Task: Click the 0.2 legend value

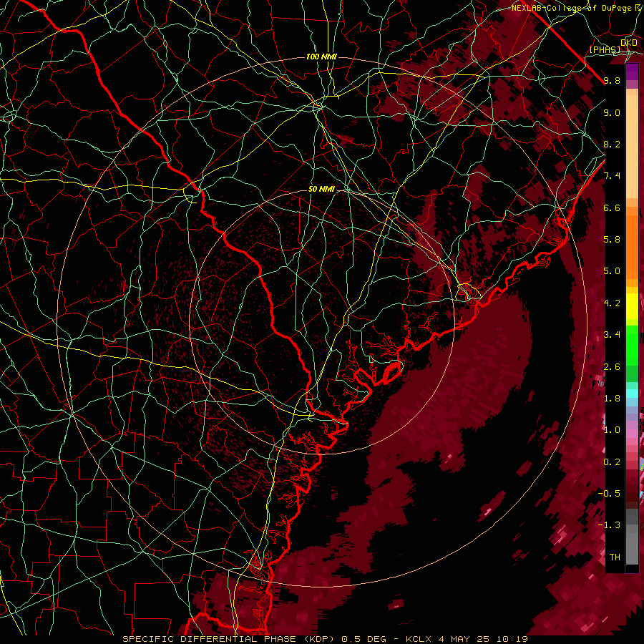Action: (x=612, y=462)
